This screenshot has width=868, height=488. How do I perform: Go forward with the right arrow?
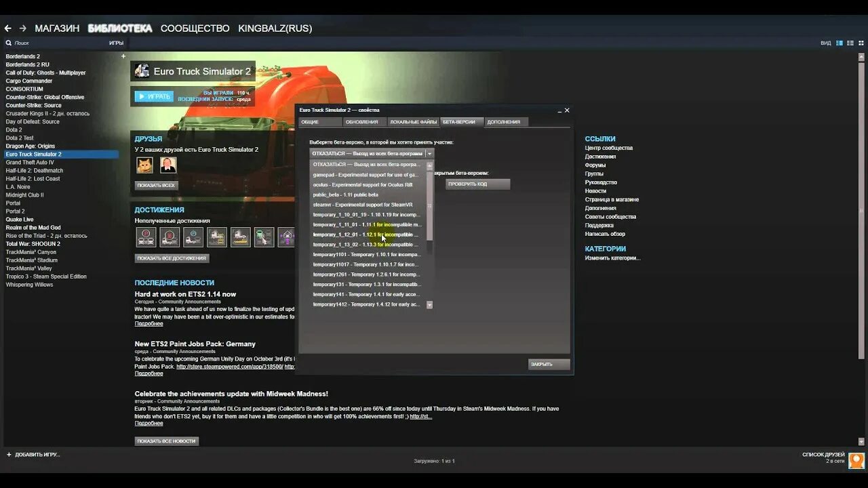pos(23,28)
